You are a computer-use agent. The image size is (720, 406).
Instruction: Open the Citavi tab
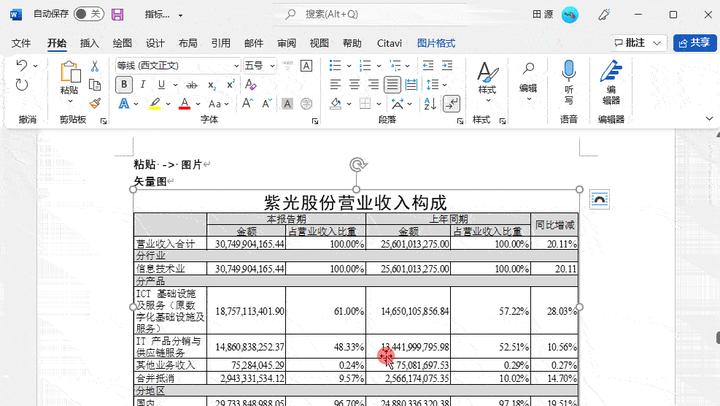tap(389, 43)
